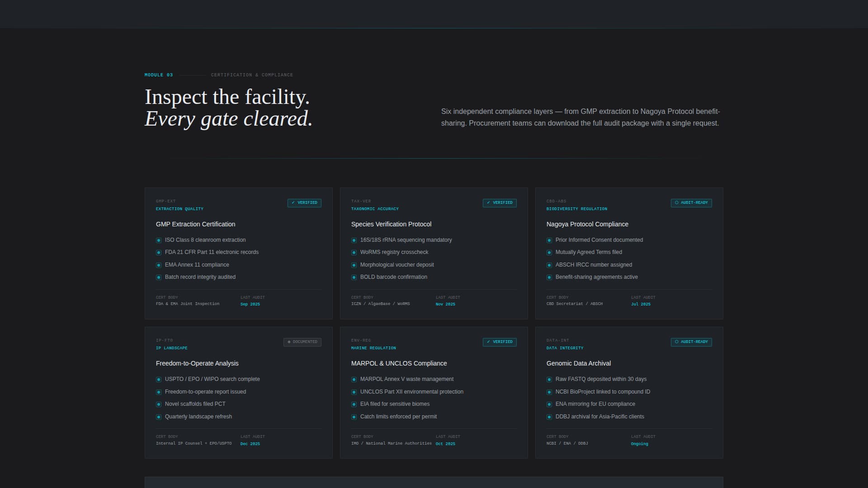Expand the Freedom-to-Operate Analysis card
The height and width of the screenshot is (488, 868).
tap(197, 363)
